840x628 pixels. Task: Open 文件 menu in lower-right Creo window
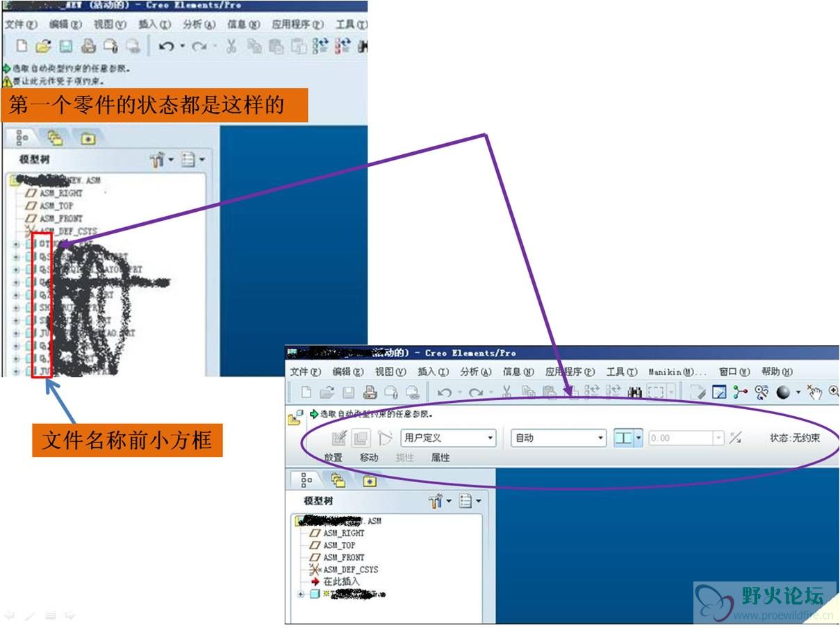click(305, 372)
